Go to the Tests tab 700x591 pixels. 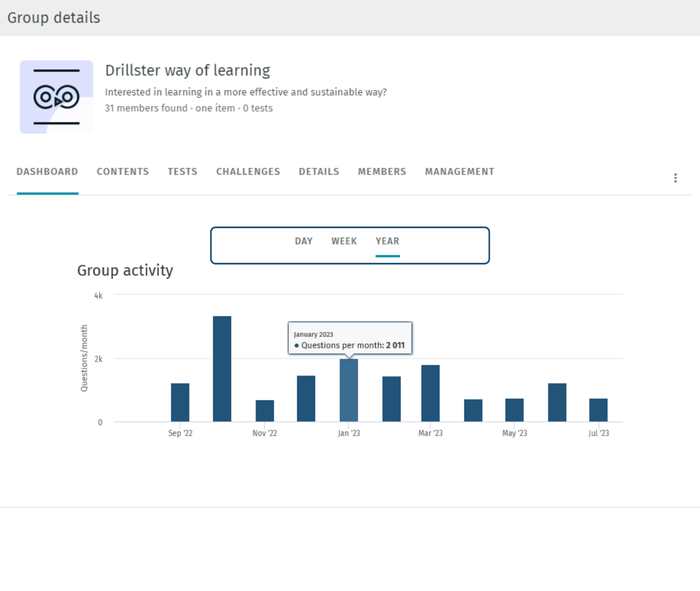coord(182,172)
